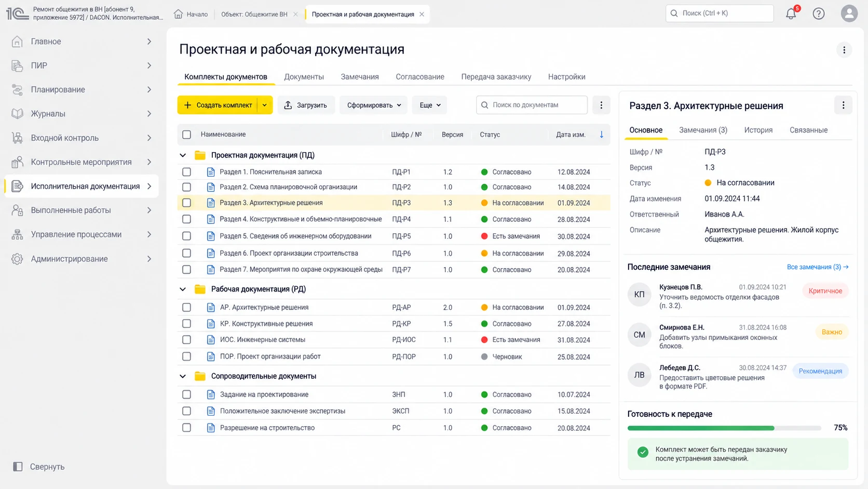The image size is (868, 489).
Task: Open the user profile avatar
Action: pyautogui.click(x=849, y=14)
